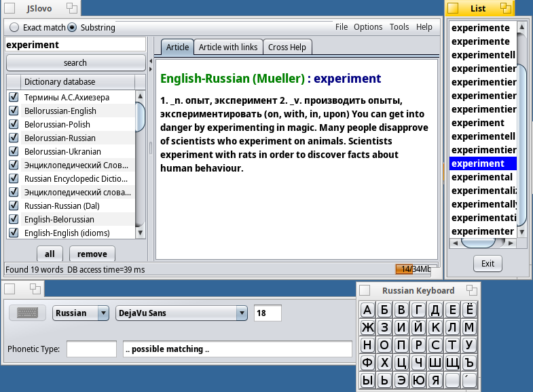Click the dictionary list scroll-up arrow
Viewport: 533px width, 392px height.
click(140, 96)
